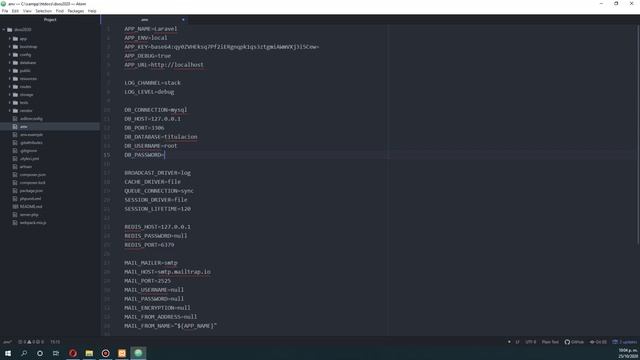Image resolution: width=640 pixels, height=360 pixels.
Task: Click the file icon beside .gitignore
Action: point(15,151)
